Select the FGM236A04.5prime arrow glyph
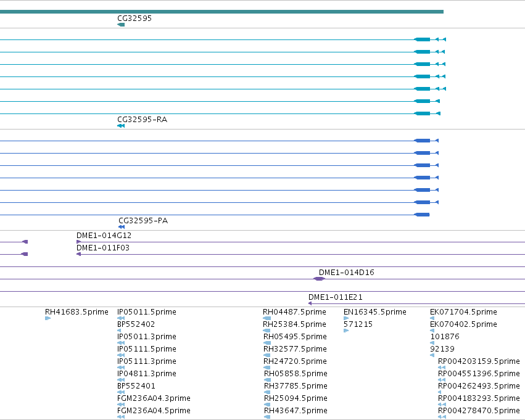The width and height of the screenshot is (525, 420). (x=121, y=417)
